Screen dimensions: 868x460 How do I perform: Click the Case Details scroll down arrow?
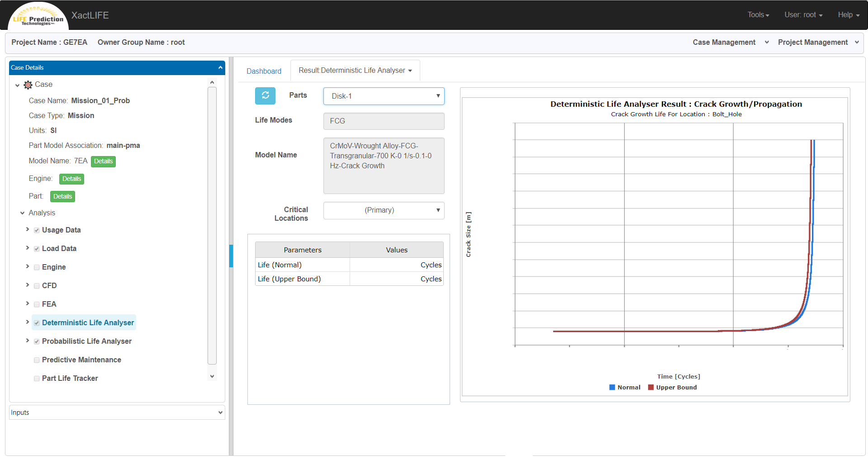pyautogui.click(x=212, y=376)
